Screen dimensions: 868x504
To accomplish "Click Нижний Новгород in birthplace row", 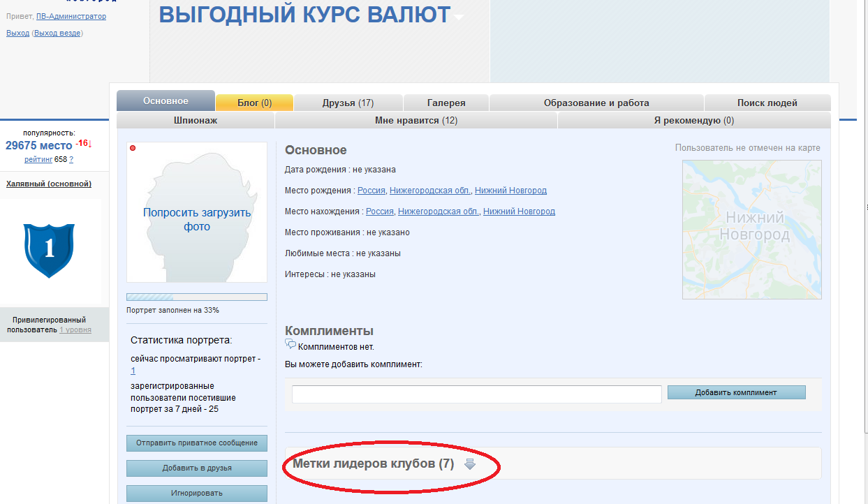I will (510, 191).
